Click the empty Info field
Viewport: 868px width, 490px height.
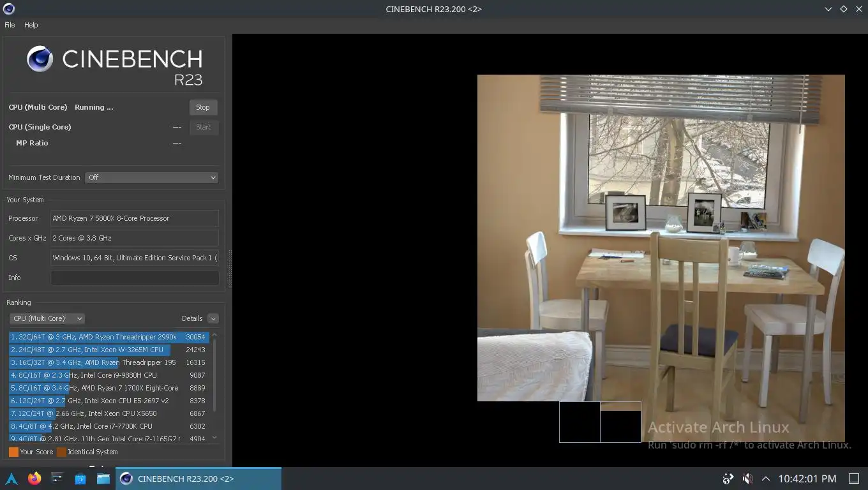pyautogui.click(x=135, y=278)
